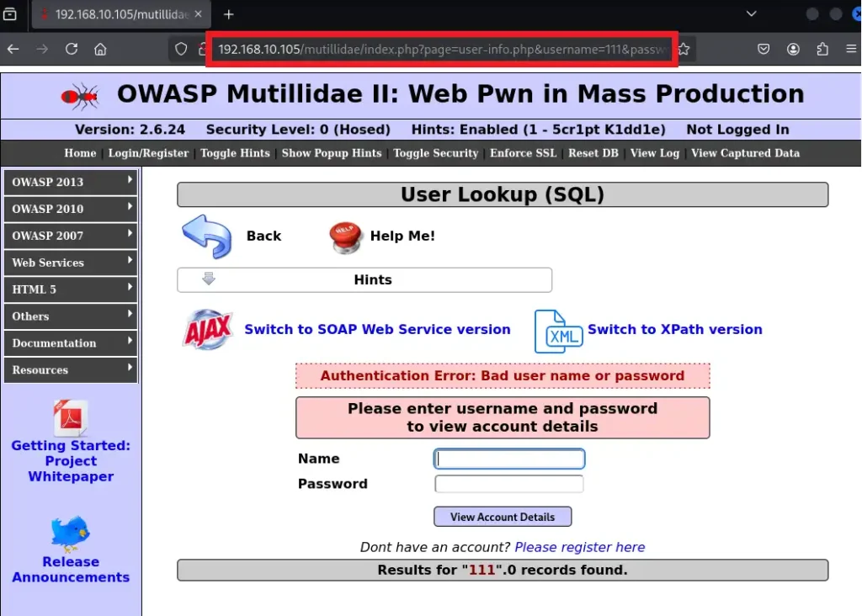Click the Security Level: 0 (Hosed) text
862x616 pixels.
coord(298,130)
